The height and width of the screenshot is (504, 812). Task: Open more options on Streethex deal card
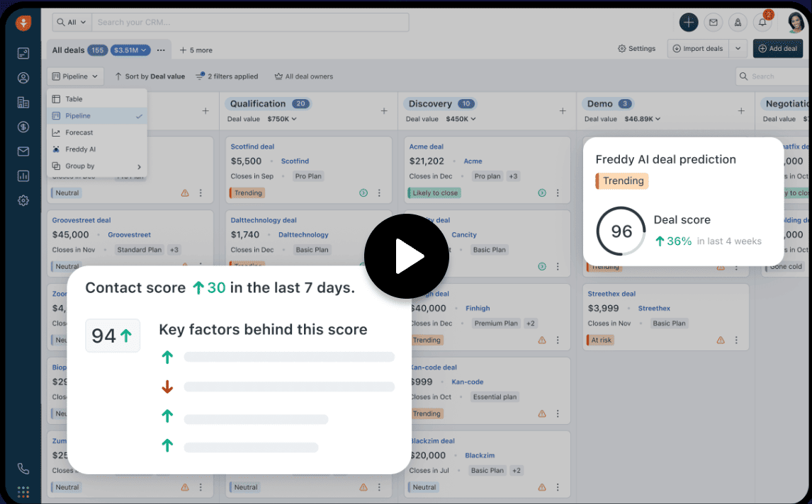tap(736, 340)
